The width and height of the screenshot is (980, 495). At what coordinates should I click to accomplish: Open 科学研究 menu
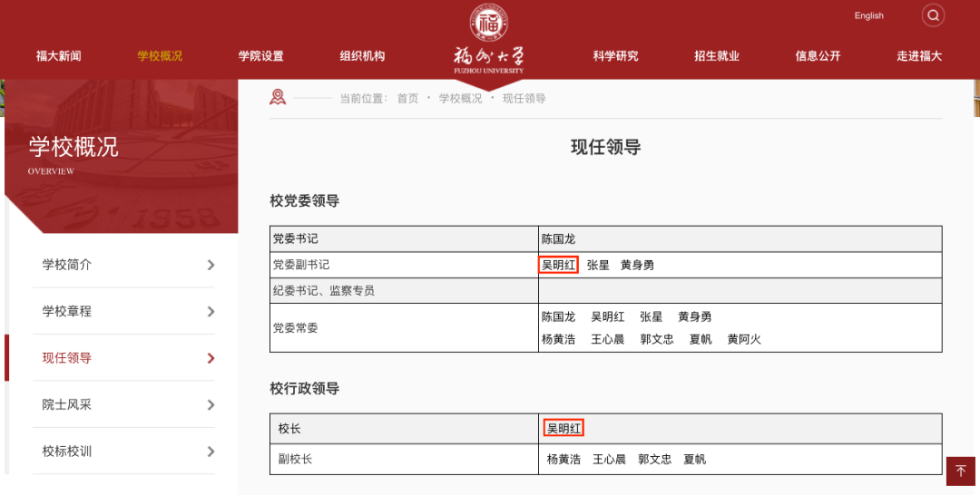(x=615, y=55)
